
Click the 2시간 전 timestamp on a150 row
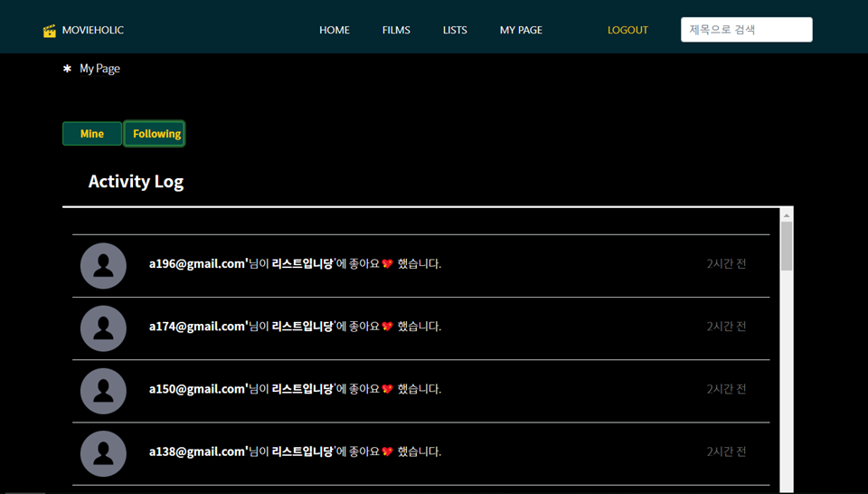(726, 389)
